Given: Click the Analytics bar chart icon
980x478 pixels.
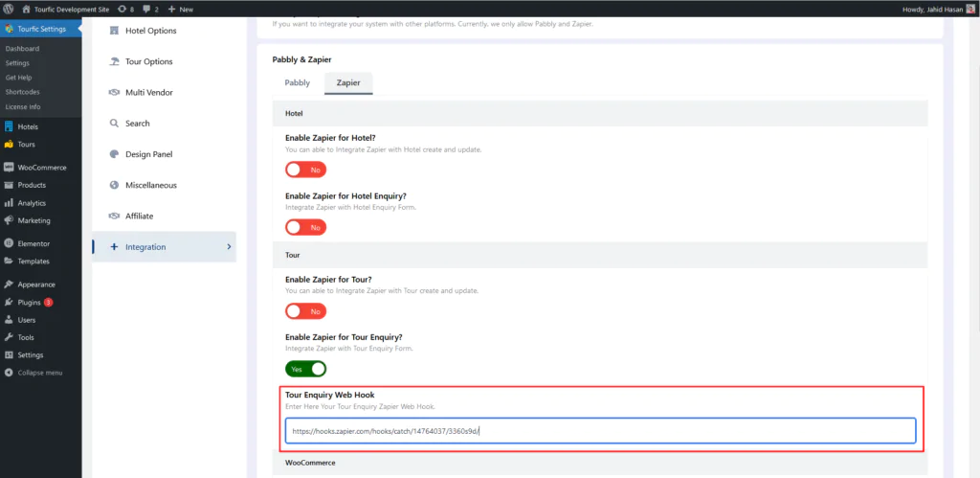Looking at the screenshot, I should (8, 203).
